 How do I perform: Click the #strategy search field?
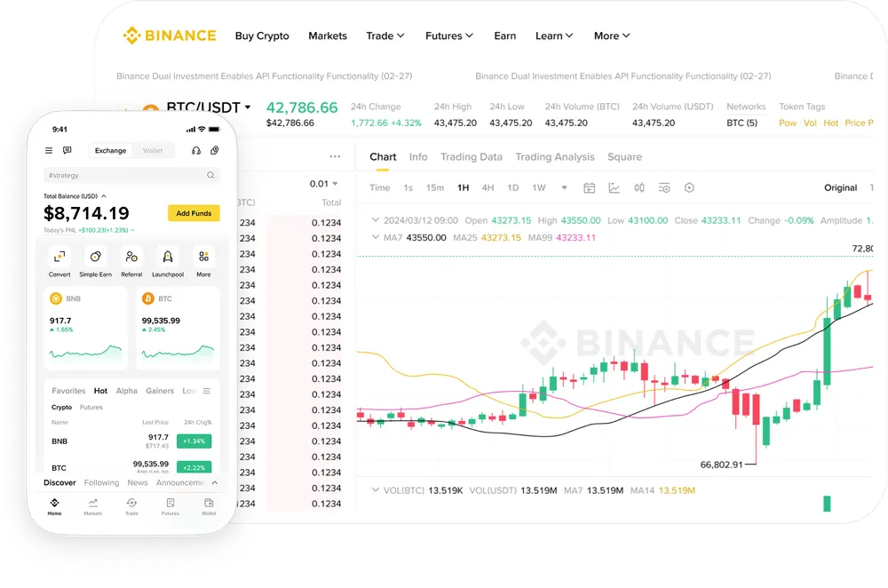click(131, 175)
